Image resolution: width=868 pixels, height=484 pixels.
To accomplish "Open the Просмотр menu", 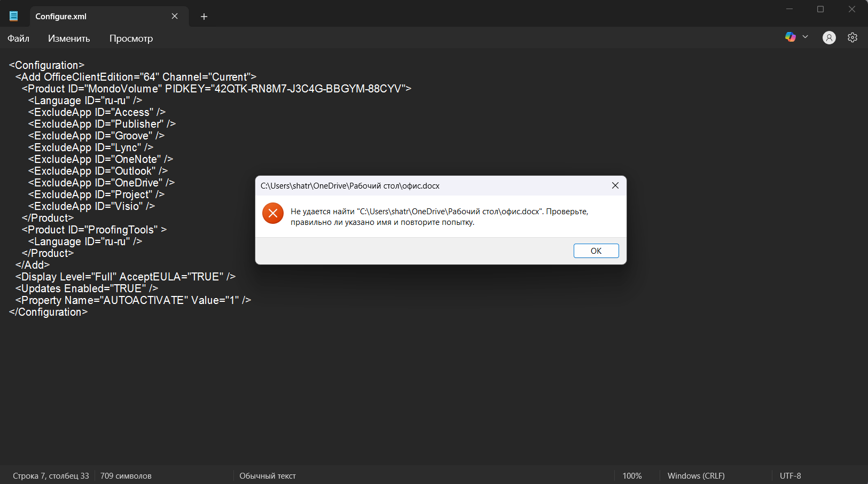I will pos(131,38).
